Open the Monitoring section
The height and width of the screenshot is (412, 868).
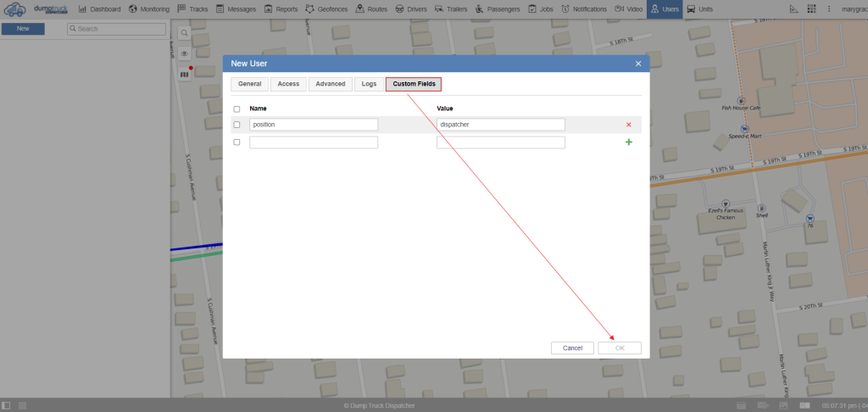tap(149, 9)
